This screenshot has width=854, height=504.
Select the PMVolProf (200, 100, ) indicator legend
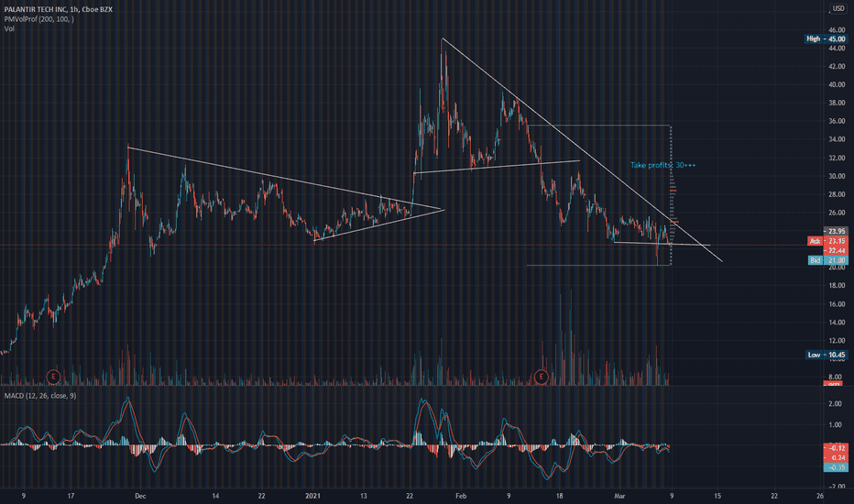(38, 19)
